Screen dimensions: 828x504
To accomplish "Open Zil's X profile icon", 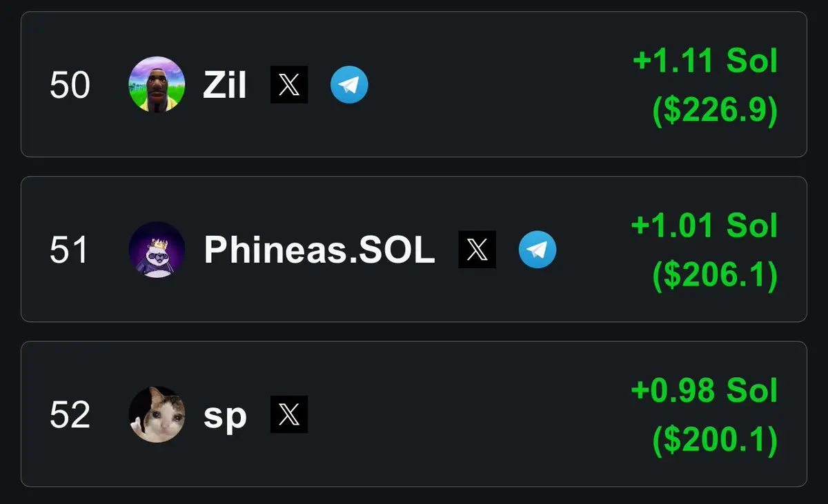I will click(x=289, y=85).
